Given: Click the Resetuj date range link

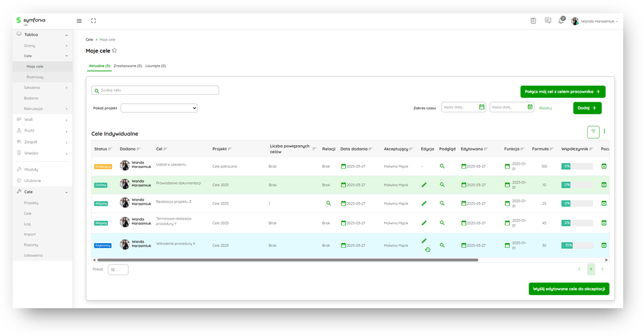Looking at the screenshot, I should (546, 108).
